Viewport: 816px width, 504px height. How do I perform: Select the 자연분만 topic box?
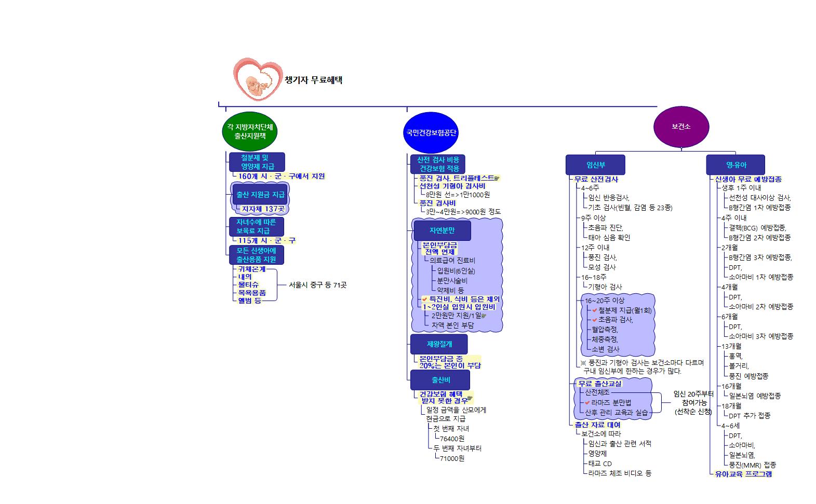[442, 230]
